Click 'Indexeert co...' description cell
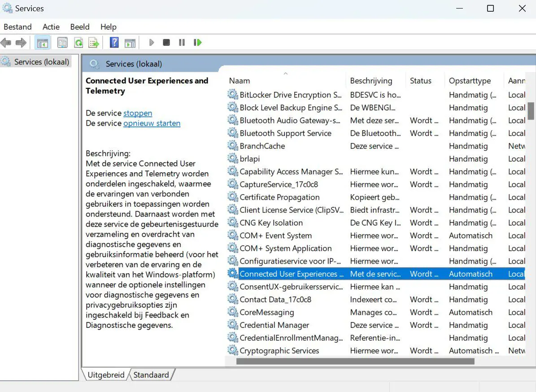This screenshot has width=536, height=392. click(373, 300)
